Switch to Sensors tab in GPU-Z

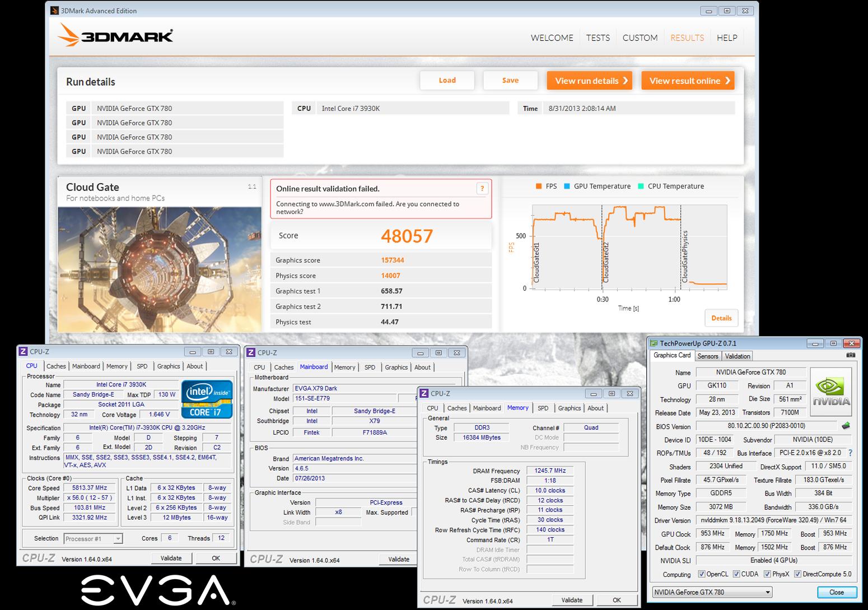pos(708,356)
